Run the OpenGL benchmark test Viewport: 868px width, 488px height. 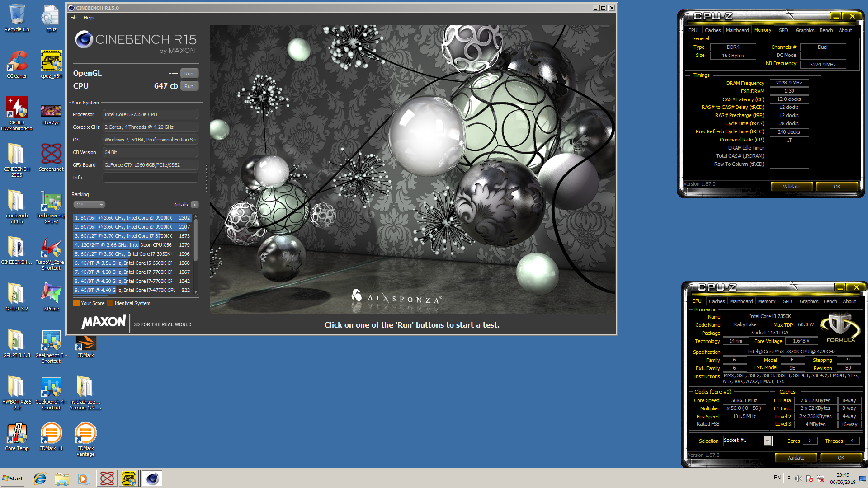189,74
